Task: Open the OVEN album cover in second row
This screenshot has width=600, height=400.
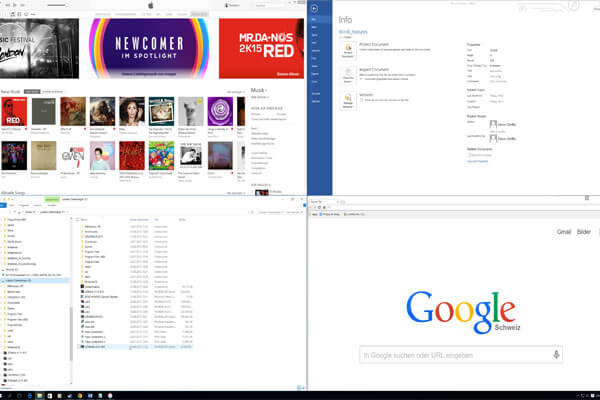Action: [x=73, y=155]
